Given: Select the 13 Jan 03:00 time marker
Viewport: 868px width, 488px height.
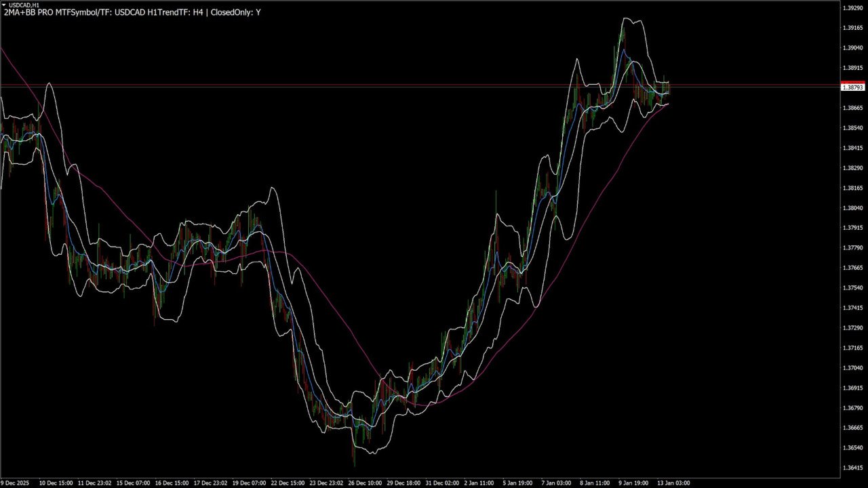Looking at the screenshot, I should tap(673, 483).
